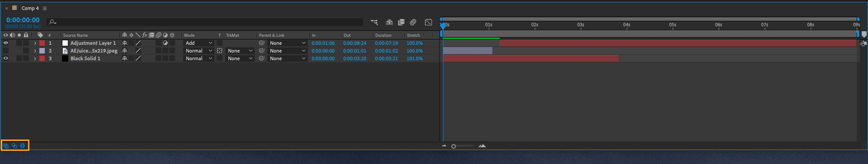This screenshot has height=164, width=868.
Task: Expand Layer Switches pane icon at bottom
Action: tap(6, 146)
